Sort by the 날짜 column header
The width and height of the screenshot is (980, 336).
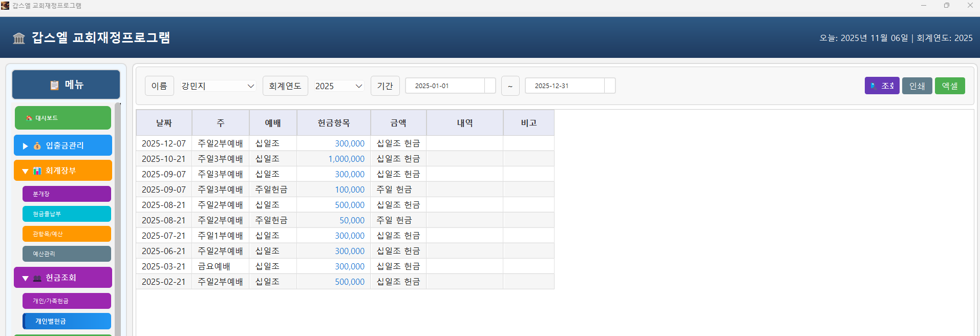164,123
